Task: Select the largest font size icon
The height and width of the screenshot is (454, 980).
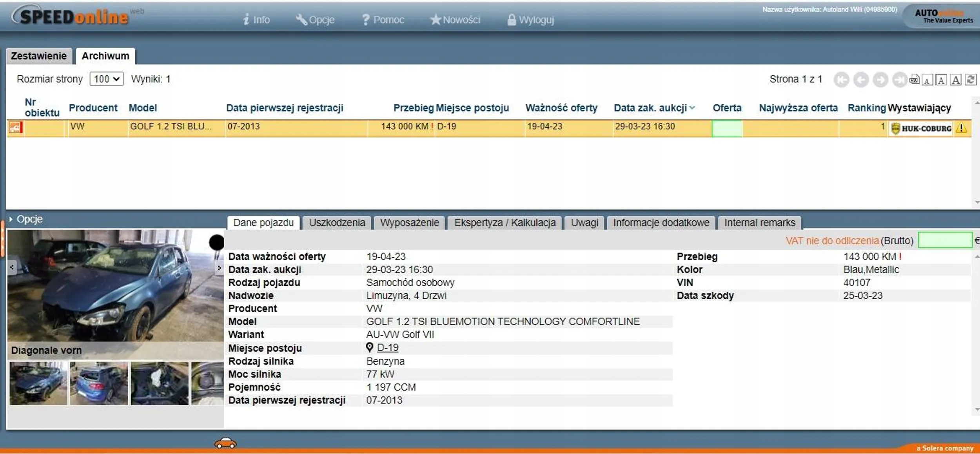Action: (956, 80)
